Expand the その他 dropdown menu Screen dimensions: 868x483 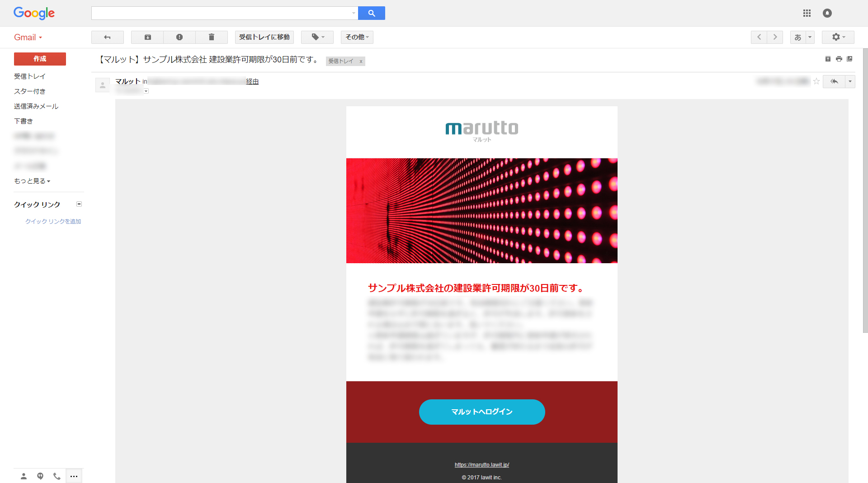coord(357,37)
